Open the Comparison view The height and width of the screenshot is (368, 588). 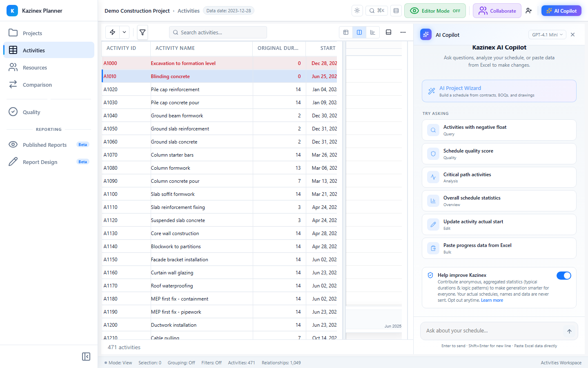pyautogui.click(x=49, y=85)
